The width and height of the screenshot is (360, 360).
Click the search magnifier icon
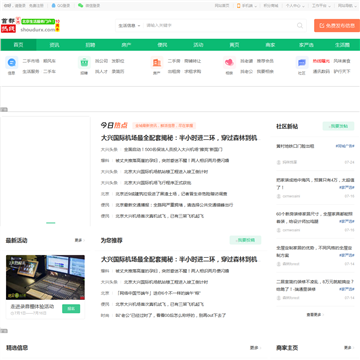coord(300,25)
